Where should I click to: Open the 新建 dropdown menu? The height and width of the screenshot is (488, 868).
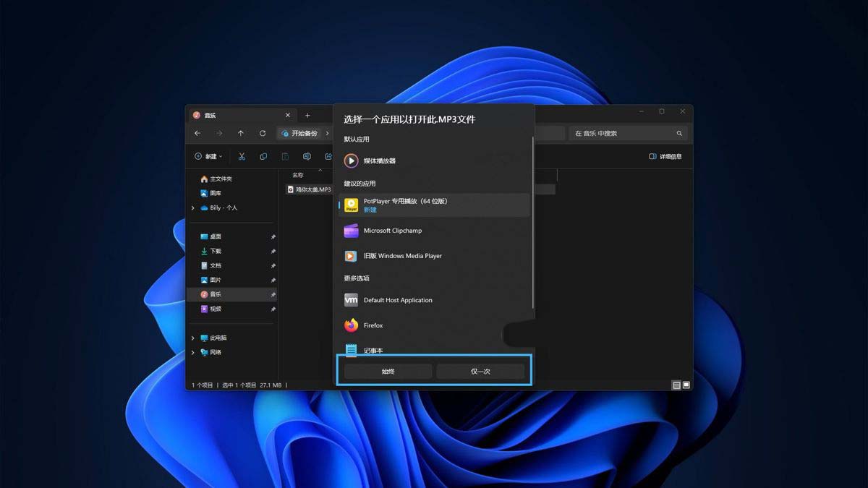pyautogui.click(x=208, y=156)
